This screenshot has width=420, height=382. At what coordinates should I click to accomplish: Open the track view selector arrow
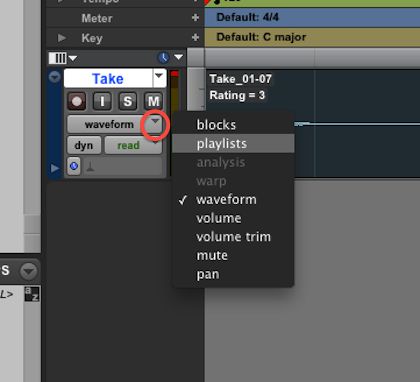[155, 124]
